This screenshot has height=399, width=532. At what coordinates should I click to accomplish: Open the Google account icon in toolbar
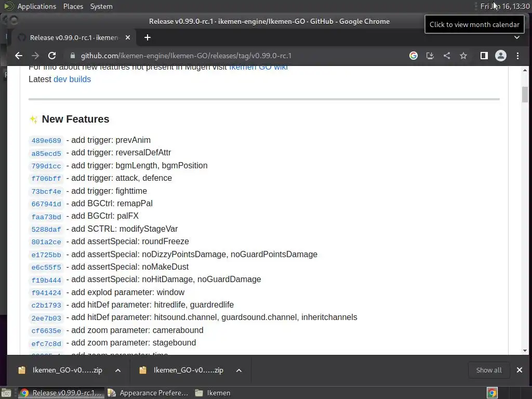413,56
